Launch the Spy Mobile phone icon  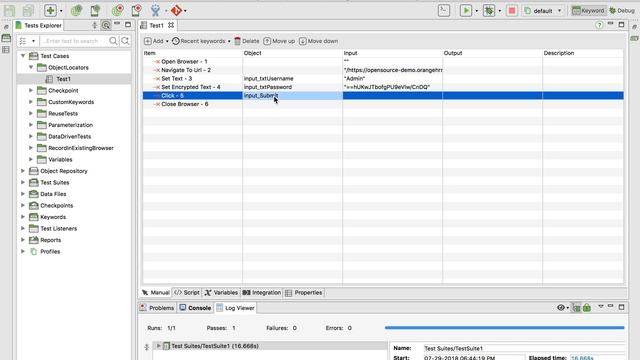pos(95,11)
